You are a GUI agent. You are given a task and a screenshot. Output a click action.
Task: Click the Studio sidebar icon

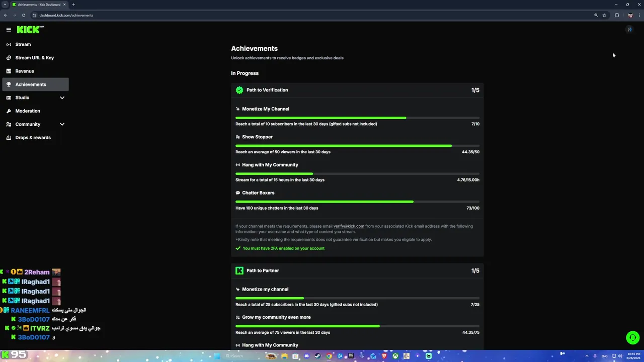[9, 98]
